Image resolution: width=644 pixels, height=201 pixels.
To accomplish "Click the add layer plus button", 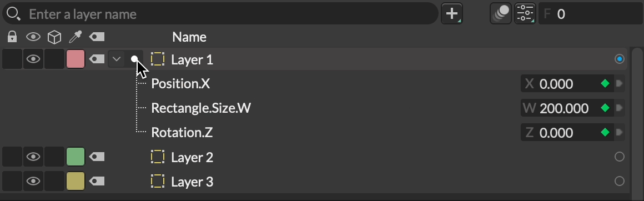I will click(452, 13).
